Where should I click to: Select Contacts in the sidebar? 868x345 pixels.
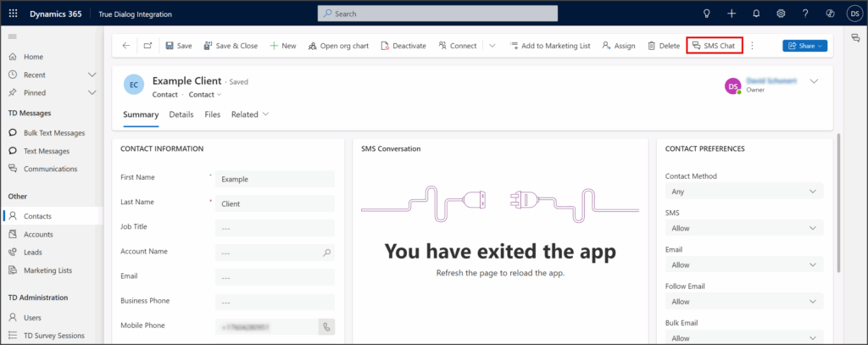(53, 216)
